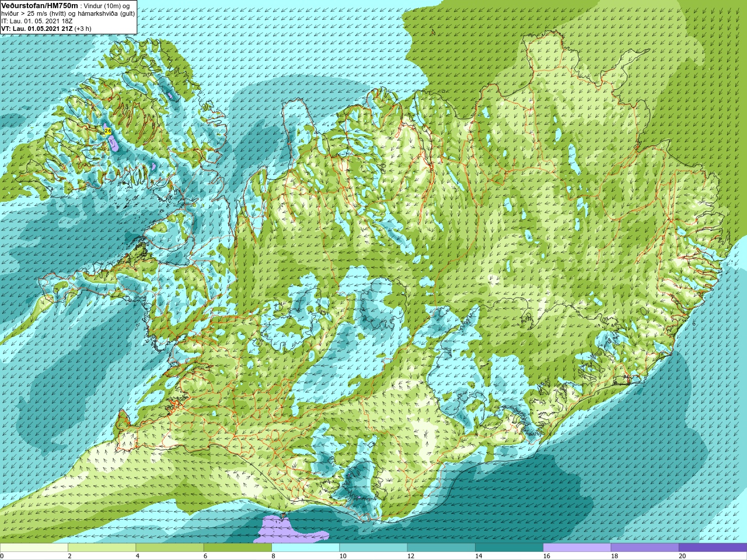This screenshot has width=747, height=560.
Task: Click the legend value '20'
Action: 682,556
